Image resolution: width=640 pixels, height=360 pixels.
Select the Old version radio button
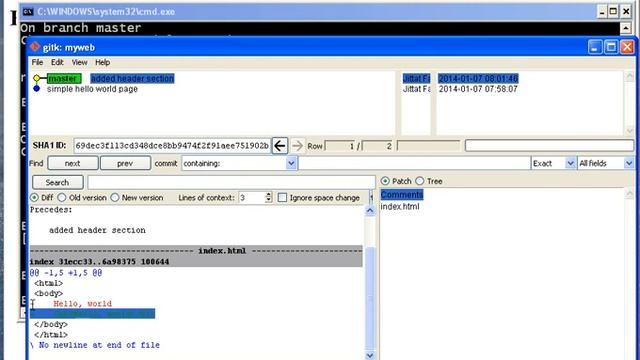coord(62,198)
